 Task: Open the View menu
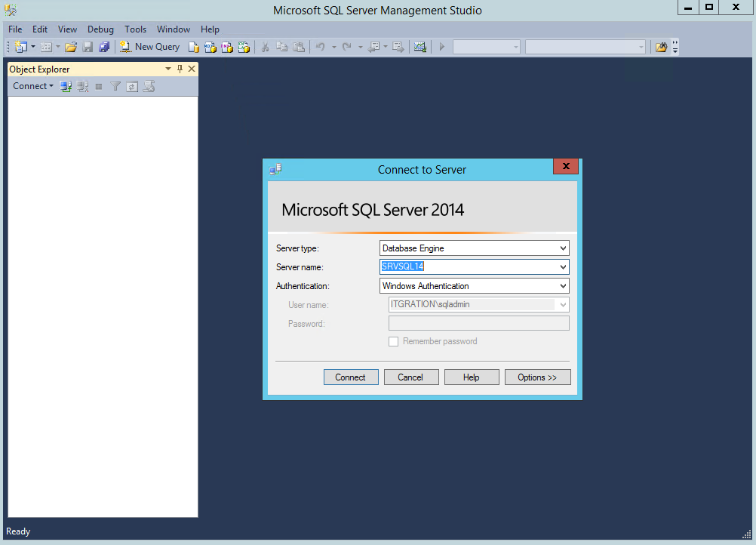pos(67,29)
